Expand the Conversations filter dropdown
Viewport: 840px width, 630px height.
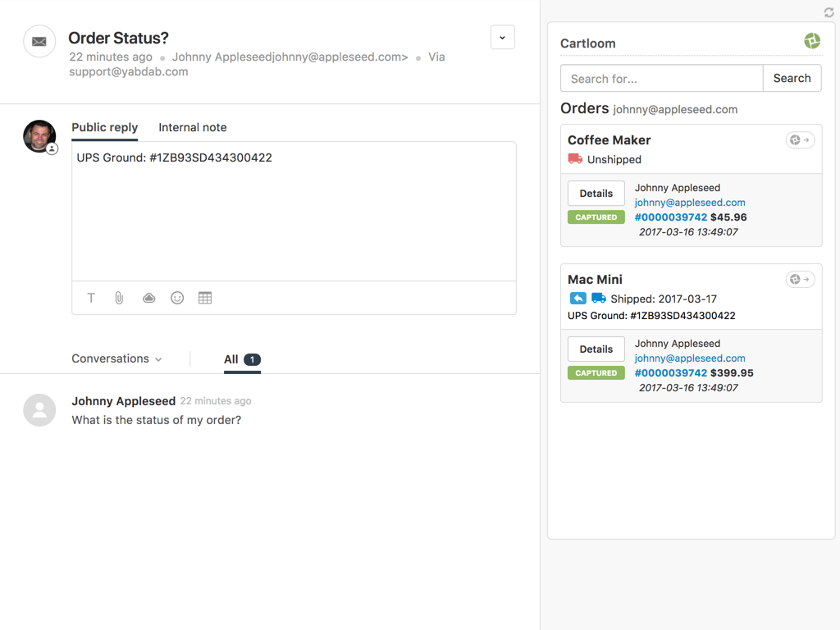(x=116, y=358)
